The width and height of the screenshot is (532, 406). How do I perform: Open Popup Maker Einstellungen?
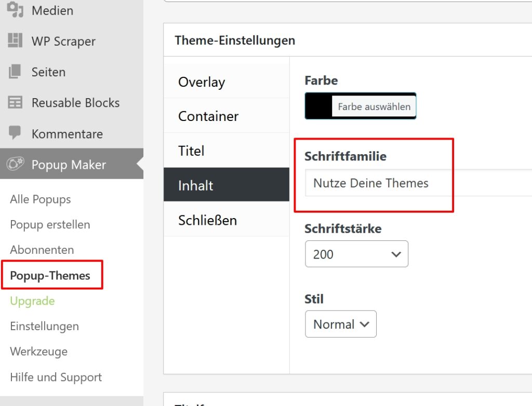point(44,327)
